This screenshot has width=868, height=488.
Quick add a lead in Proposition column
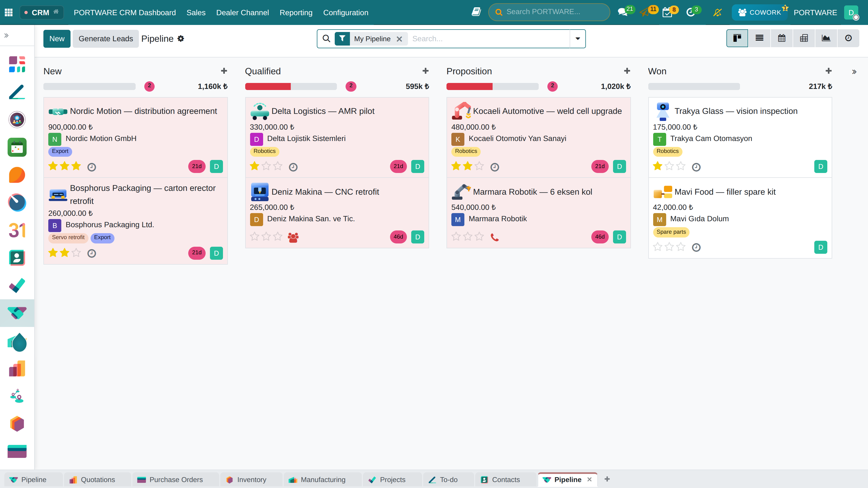627,71
